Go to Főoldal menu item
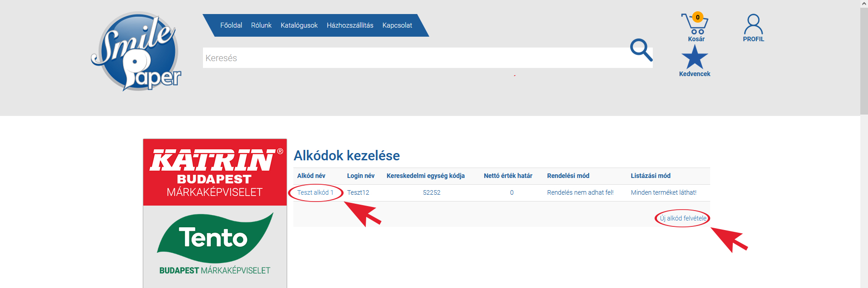Viewport: 868px width, 288px height. point(231,25)
